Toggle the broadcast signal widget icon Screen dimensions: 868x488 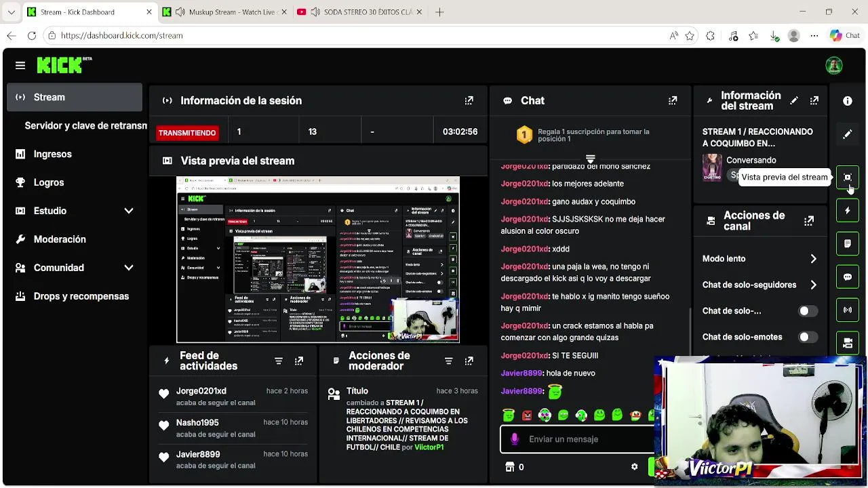point(848,310)
